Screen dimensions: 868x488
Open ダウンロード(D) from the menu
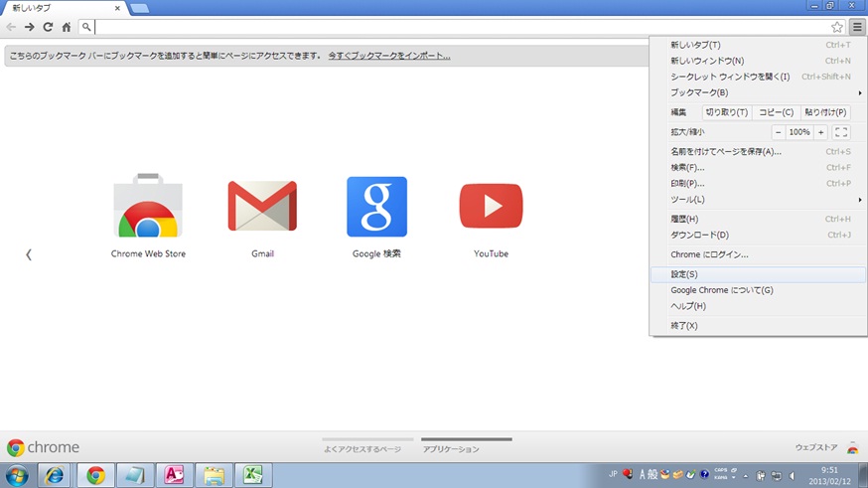759,235
